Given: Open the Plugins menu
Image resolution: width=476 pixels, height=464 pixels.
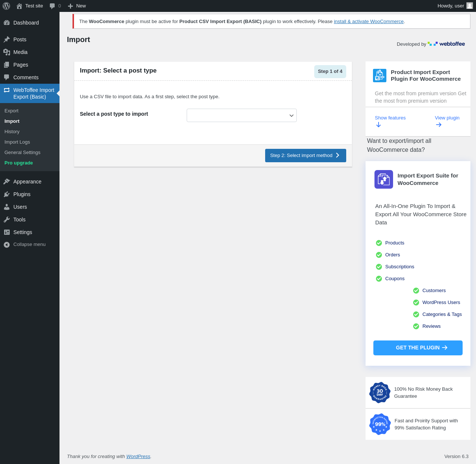Looking at the screenshot, I should pos(30,194).
